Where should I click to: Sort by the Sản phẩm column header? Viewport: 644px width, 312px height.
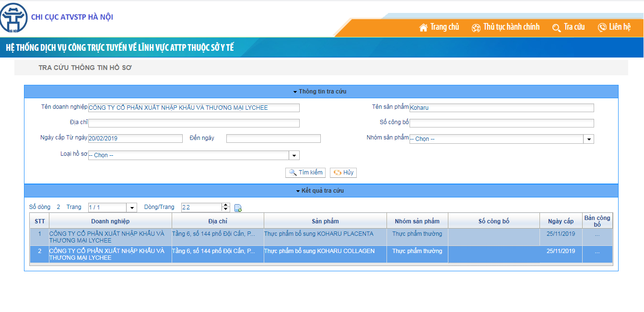[325, 221]
